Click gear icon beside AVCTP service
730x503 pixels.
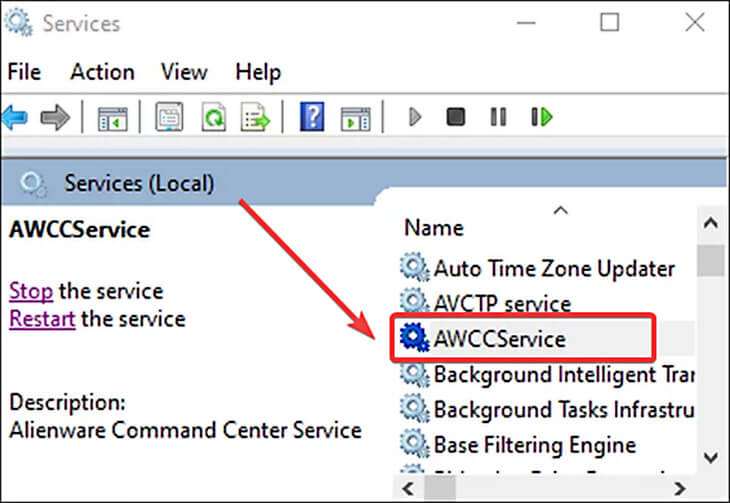414,301
